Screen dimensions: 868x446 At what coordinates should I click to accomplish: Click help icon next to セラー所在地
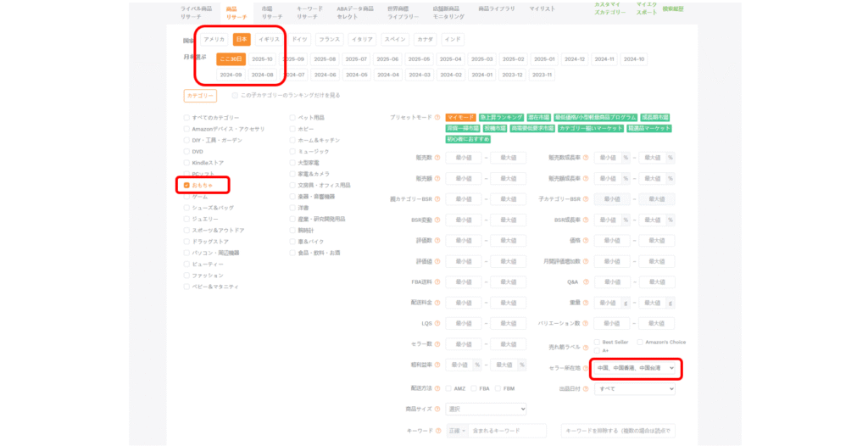pyautogui.click(x=587, y=368)
